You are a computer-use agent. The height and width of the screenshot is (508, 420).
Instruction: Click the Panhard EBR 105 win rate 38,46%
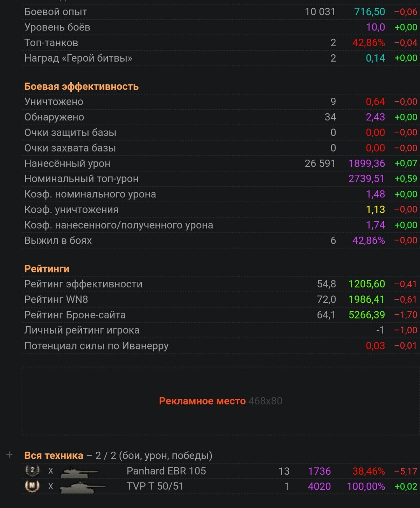click(x=368, y=471)
